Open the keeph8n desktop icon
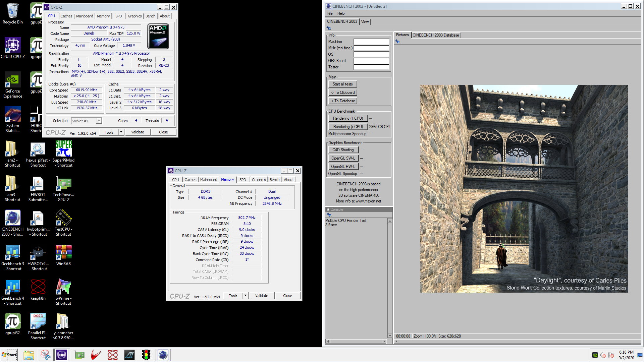Viewport: 644px width, 362px height. coord(38,290)
